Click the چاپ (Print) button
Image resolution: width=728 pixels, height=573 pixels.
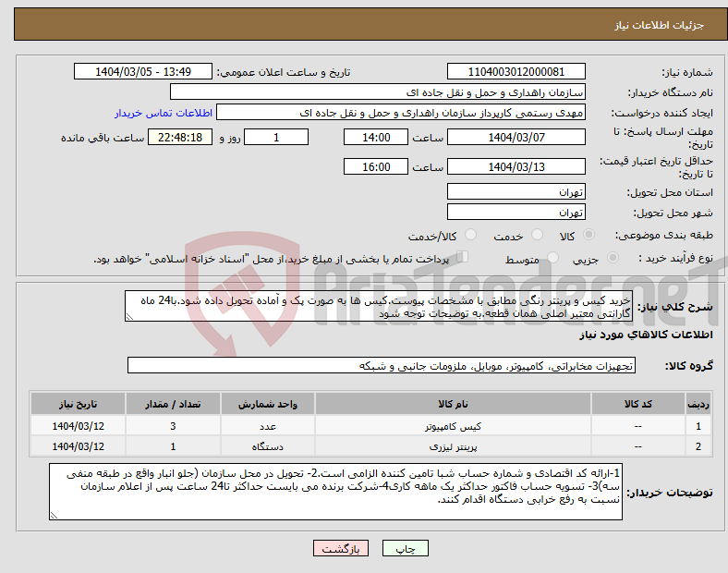pyautogui.click(x=405, y=548)
